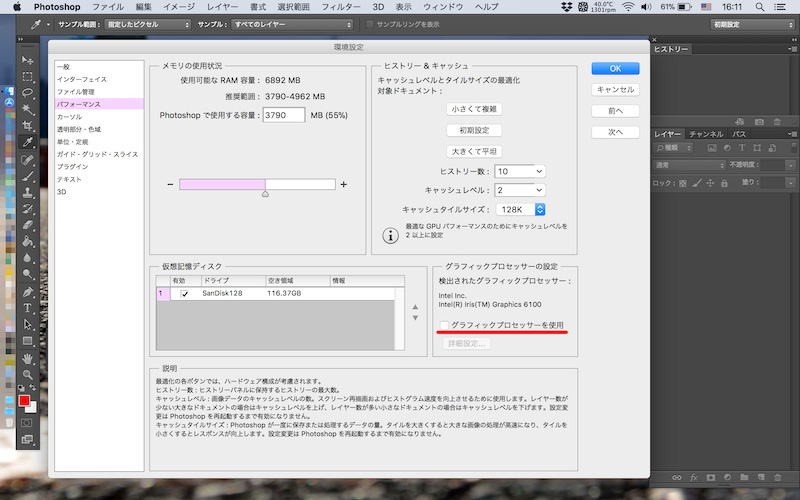Select the Paint Bucket tool
Screen dimensions: 800x500
[x=28, y=241]
